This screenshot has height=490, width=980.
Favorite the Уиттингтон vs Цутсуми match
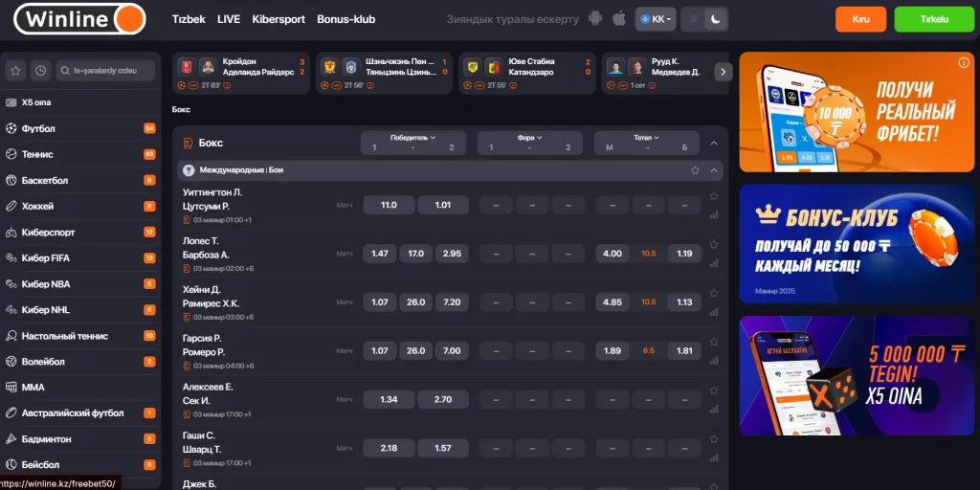point(714,196)
